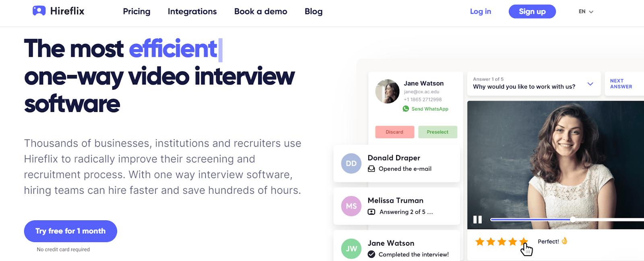
Task: Expand the Answer 1 of 5 question dropdown
Action: click(x=590, y=84)
